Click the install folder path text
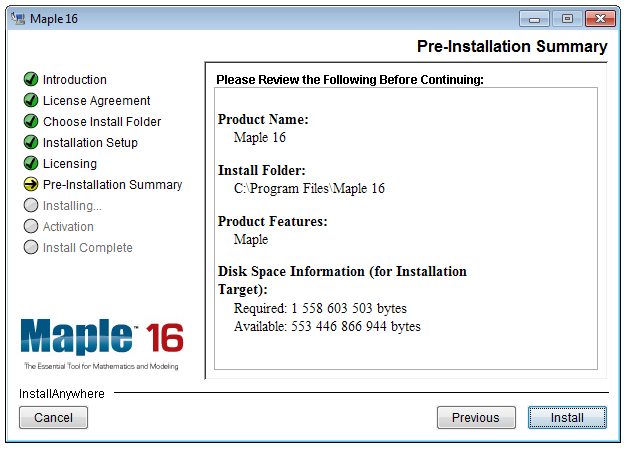The width and height of the screenshot is (630, 450). (309, 188)
